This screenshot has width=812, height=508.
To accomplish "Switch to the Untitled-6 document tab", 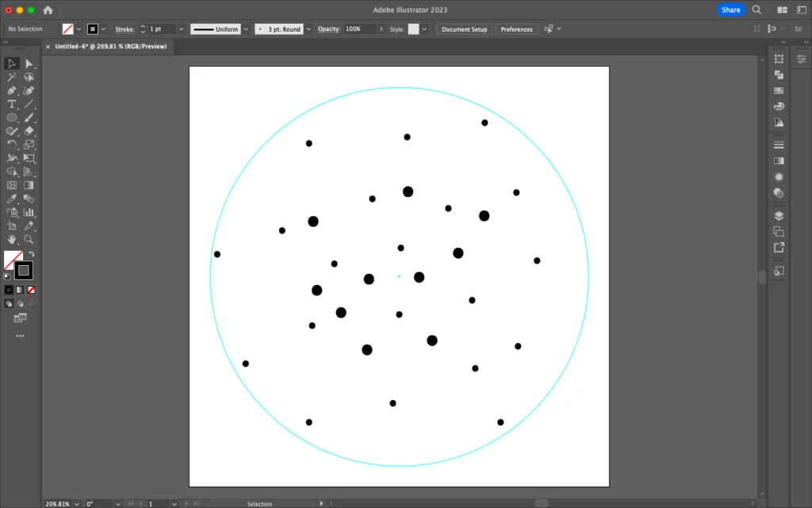I will click(111, 47).
